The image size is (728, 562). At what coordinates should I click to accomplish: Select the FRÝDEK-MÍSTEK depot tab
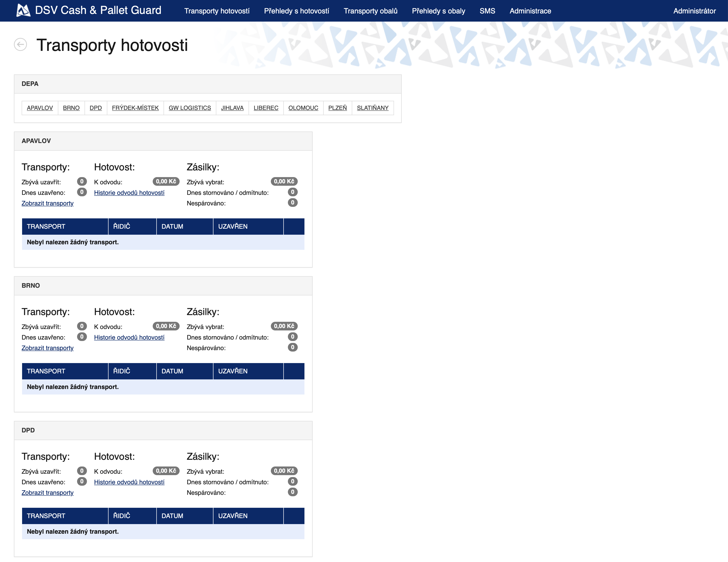coord(135,108)
